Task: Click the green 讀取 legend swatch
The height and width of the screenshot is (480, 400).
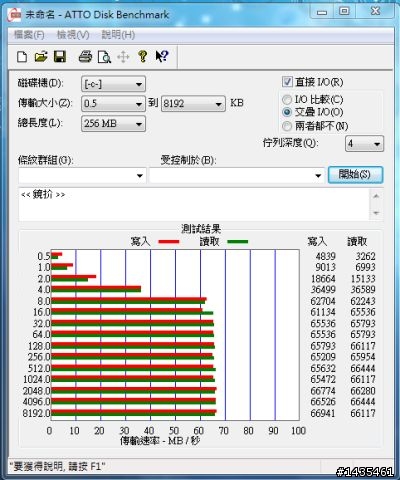Action: coord(238,242)
